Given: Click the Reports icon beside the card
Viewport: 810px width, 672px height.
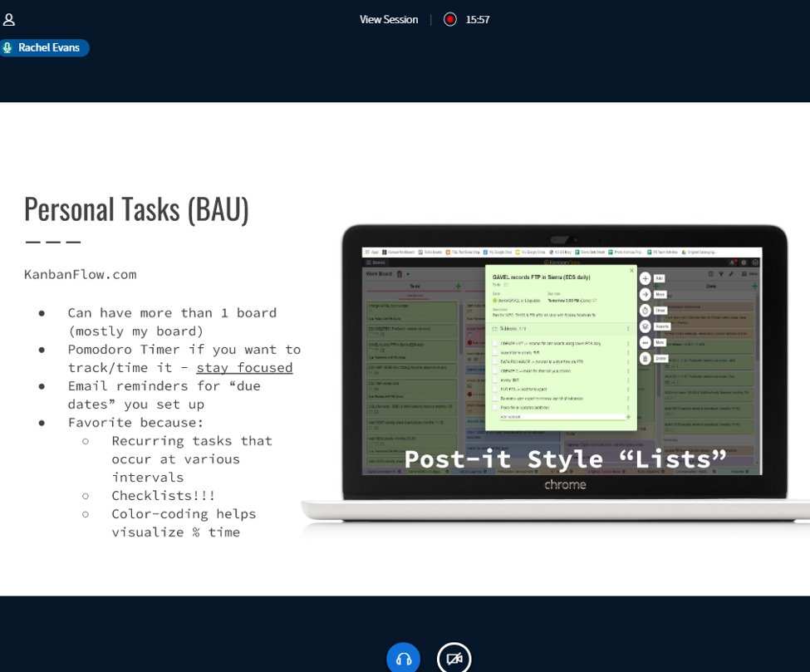Looking at the screenshot, I should [646, 326].
